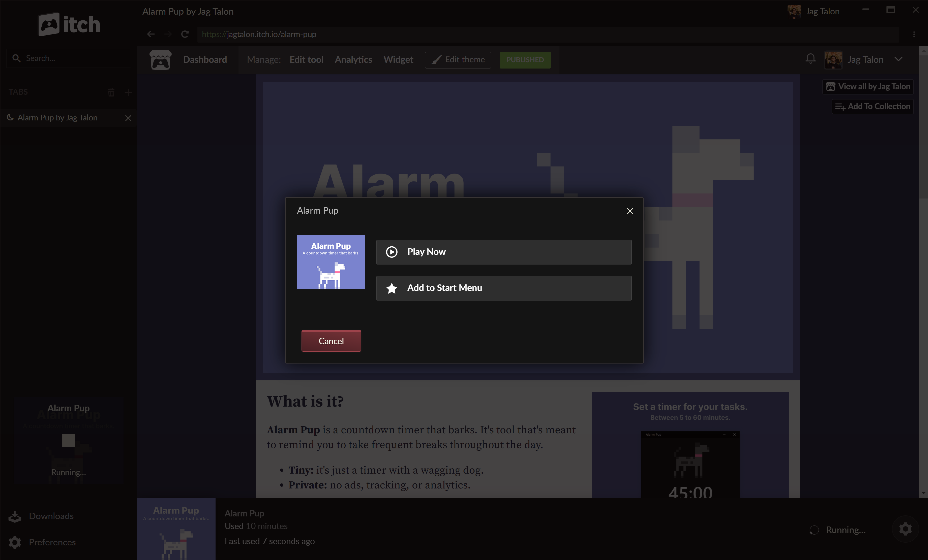The width and height of the screenshot is (928, 560).
Task: Open Widget page
Action: (398, 59)
